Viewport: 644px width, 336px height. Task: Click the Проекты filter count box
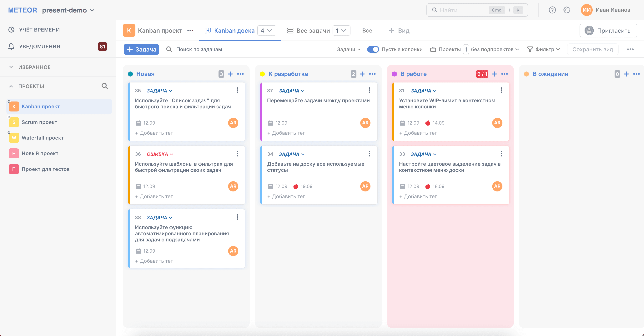click(x=466, y=49)
